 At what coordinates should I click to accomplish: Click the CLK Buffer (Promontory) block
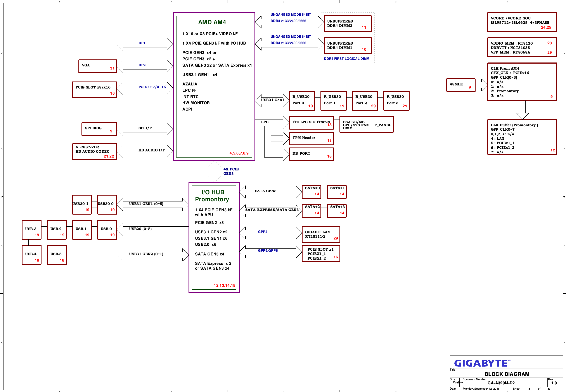click(522, 137)
